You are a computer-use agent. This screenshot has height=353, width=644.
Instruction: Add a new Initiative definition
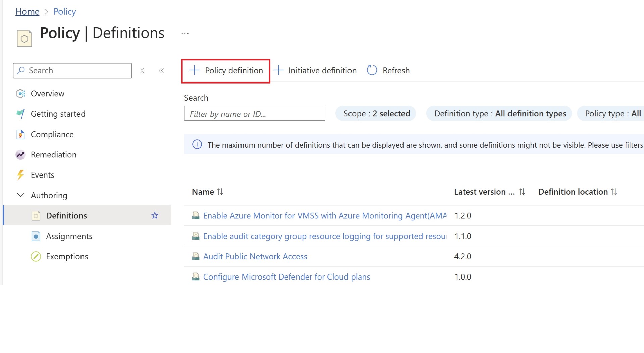pyautogui.click(x=315, y=70)
